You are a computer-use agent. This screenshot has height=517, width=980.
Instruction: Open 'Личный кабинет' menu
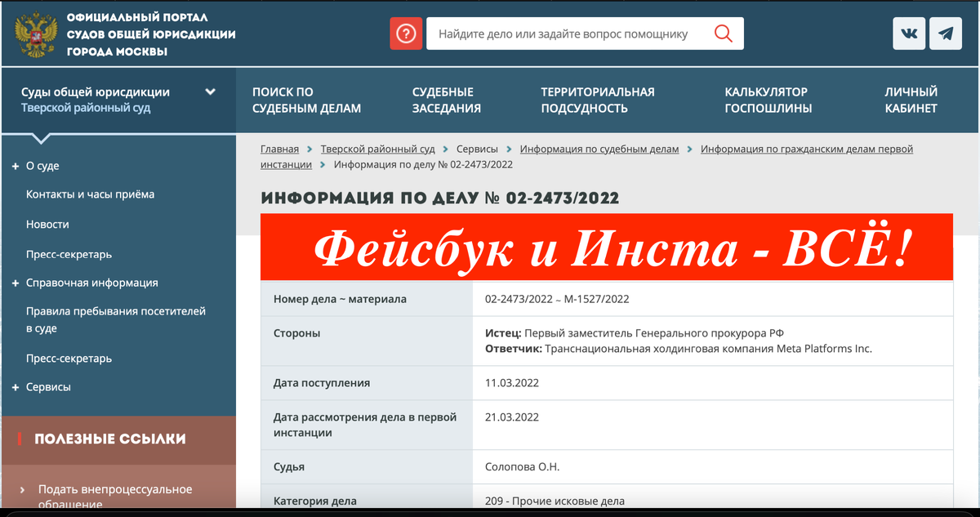[911, 100]
